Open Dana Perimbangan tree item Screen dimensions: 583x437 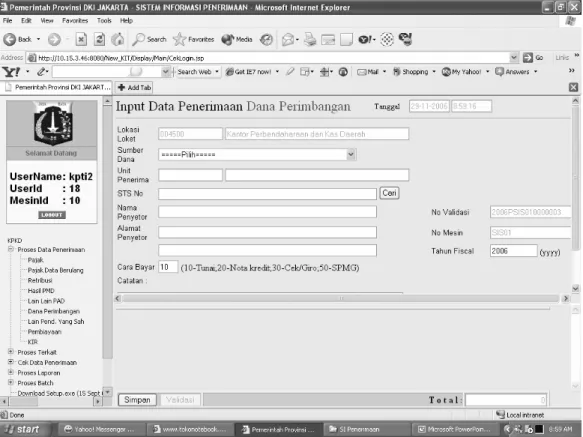click(54, 311)
